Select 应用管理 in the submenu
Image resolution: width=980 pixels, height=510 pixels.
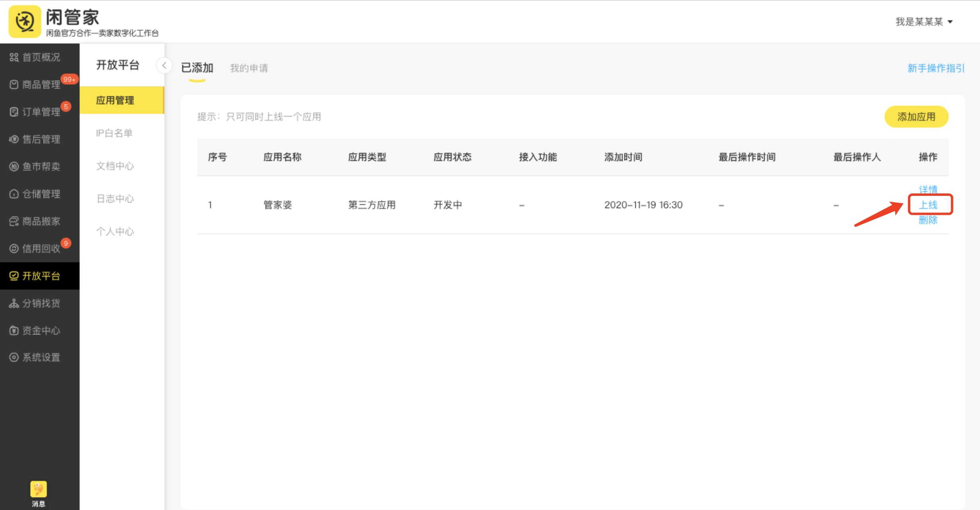click(122, 100)
